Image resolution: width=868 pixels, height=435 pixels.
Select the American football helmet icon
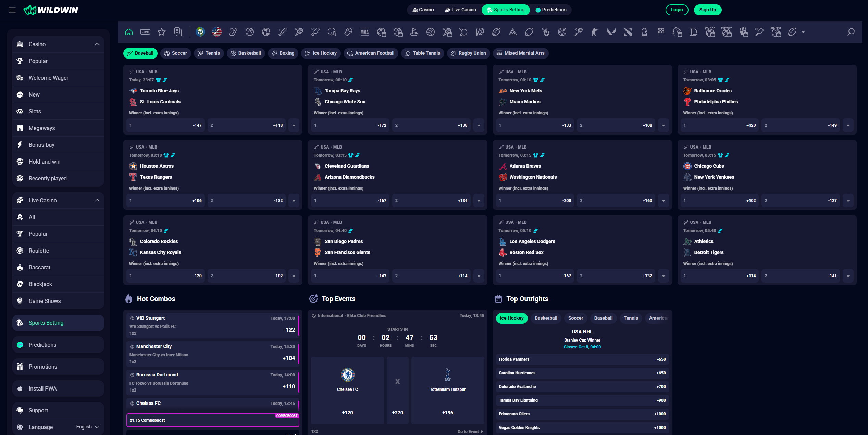coord(332,32)
